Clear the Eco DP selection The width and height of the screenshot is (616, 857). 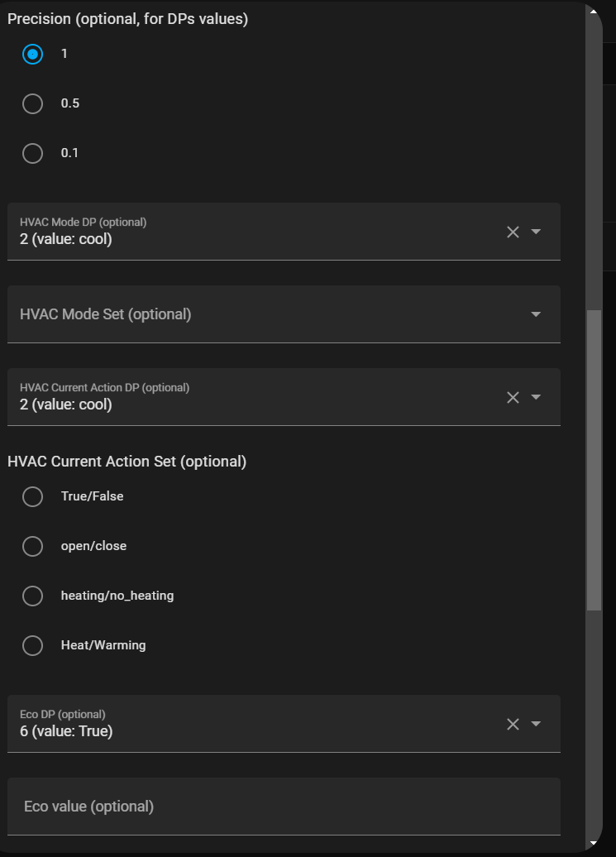(513, 724)
